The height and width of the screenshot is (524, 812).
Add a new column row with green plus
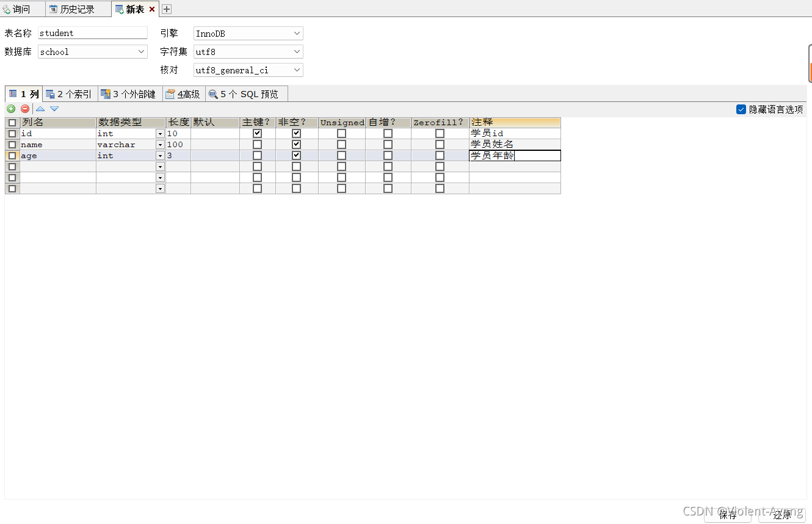pyautogui.click(x=11, y=109)
